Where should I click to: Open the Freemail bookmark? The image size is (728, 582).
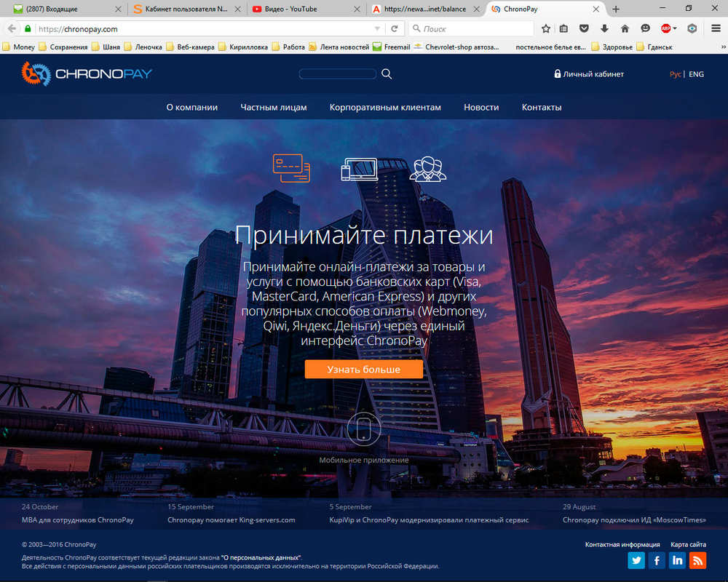tap(392, 47)
